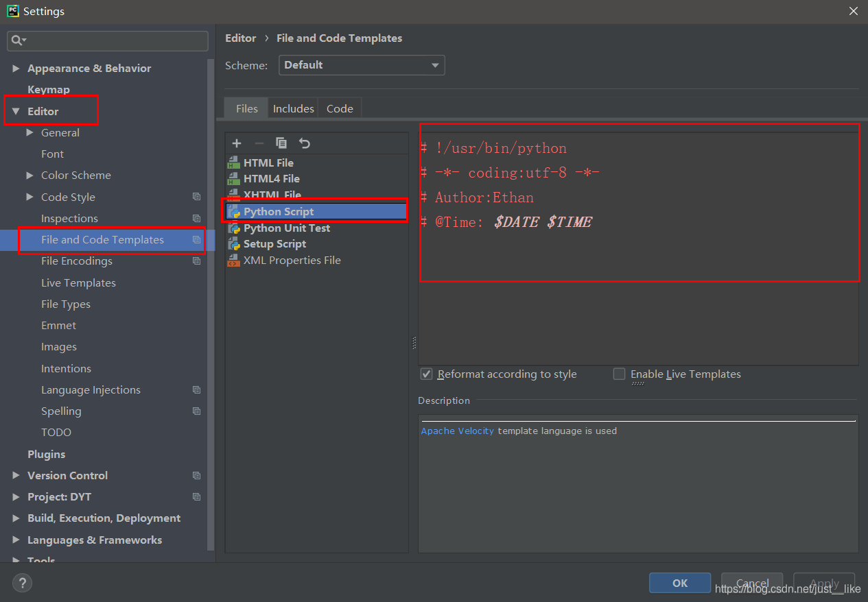The width and height of the screenshot is (868, 602).
Task: Toggle Reformat according to style checkbox
Action: (427, 374)
